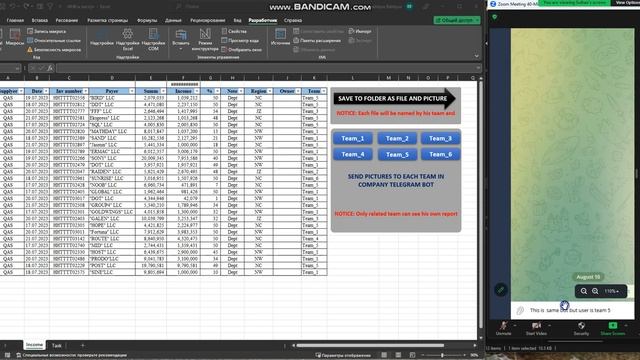Image resolution: width=640 pixels, height=360 pixels.
Task: Click the insert function fx icon
Action: (50, 68)
